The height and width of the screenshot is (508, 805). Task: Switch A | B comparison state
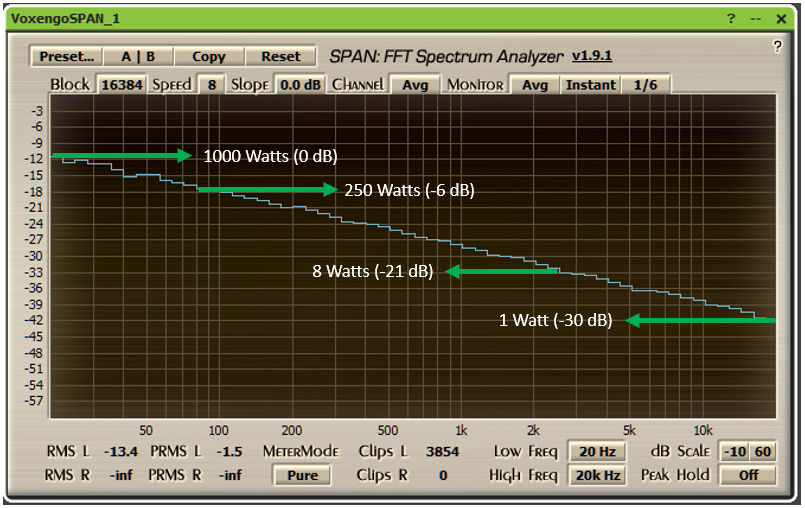138,57
